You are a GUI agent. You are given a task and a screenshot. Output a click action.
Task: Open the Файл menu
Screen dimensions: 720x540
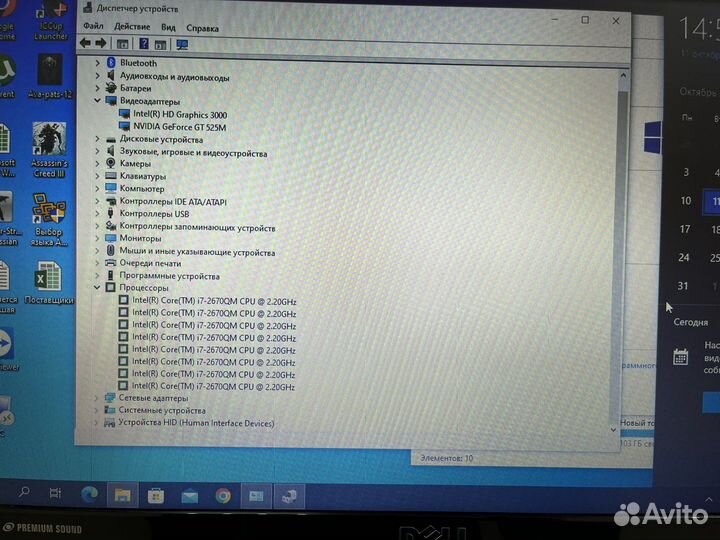(x=93, y=26)
